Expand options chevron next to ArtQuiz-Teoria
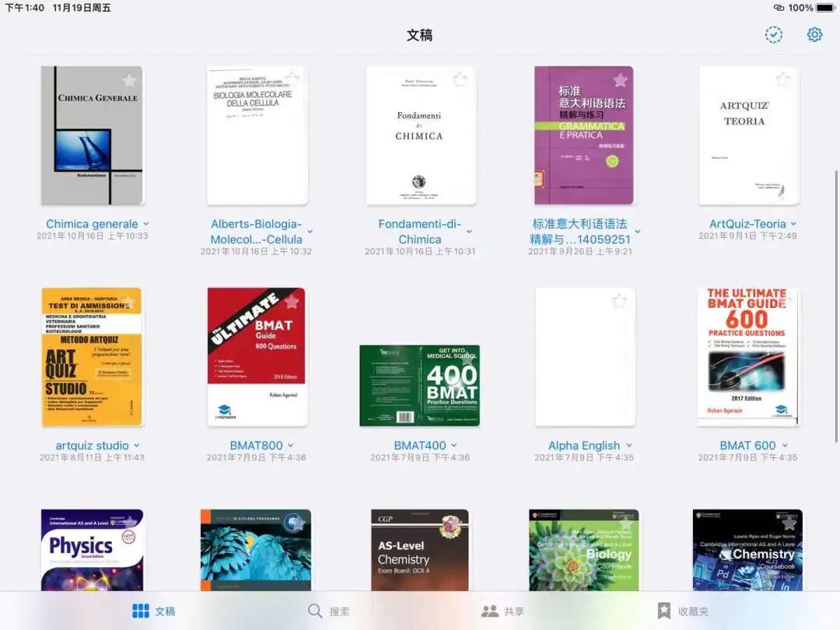840x630 pixels. (x=793, y=224)
